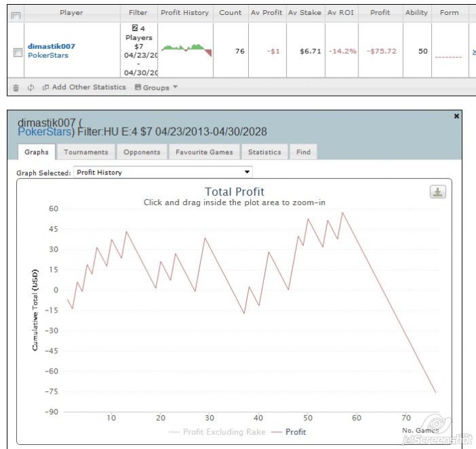The width and height of the screenshot is (476, 449).
Task: Click the -14.2% Av ROI value
Action: point(343,51)
